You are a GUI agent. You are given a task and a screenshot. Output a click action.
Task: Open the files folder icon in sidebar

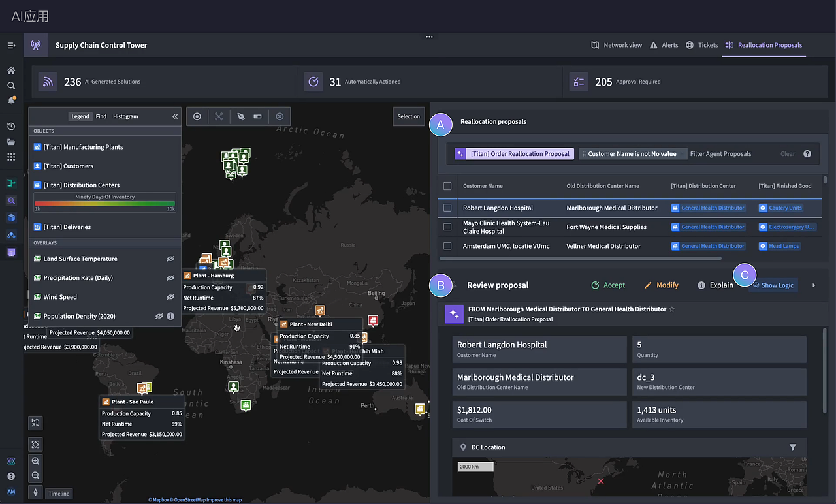pos(11,142)
